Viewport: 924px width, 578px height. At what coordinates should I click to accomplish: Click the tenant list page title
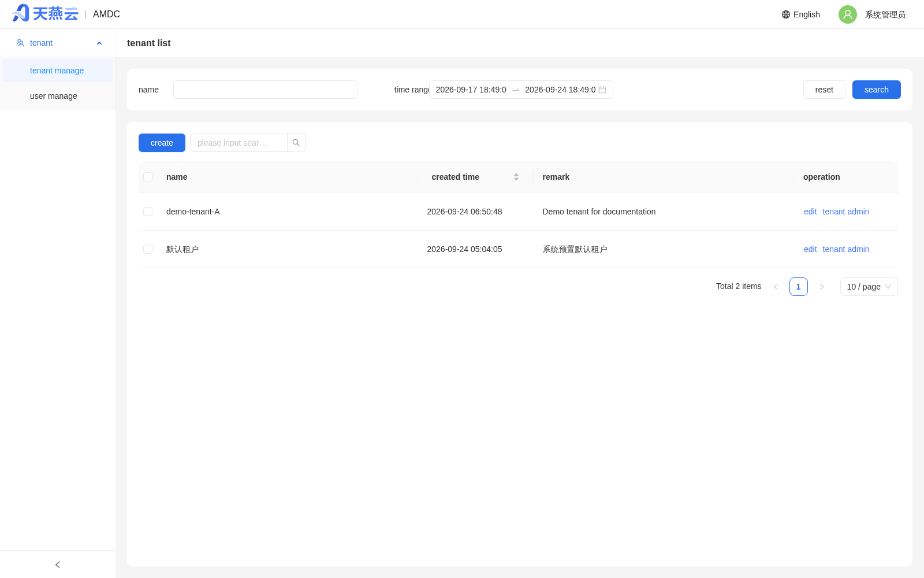149,43
